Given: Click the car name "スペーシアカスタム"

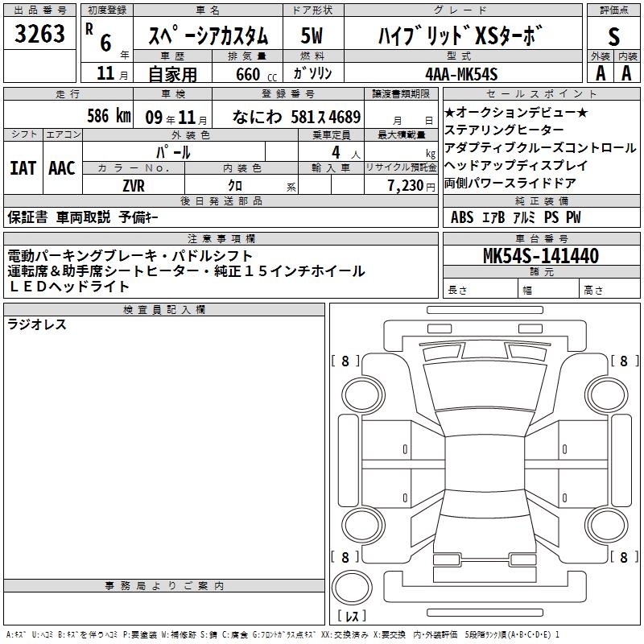Looking at the screenshot, I should (x=208, y=35).
